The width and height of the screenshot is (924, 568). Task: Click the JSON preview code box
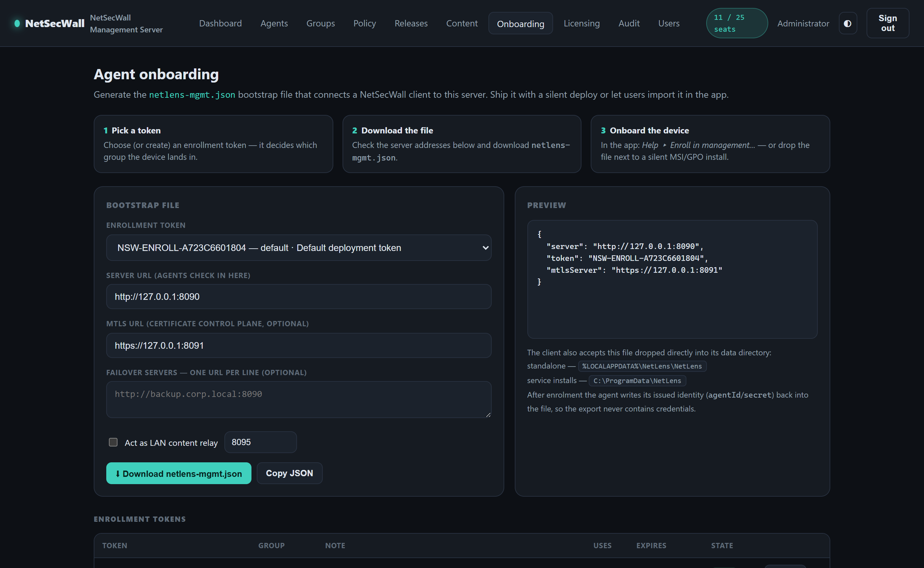672,279
